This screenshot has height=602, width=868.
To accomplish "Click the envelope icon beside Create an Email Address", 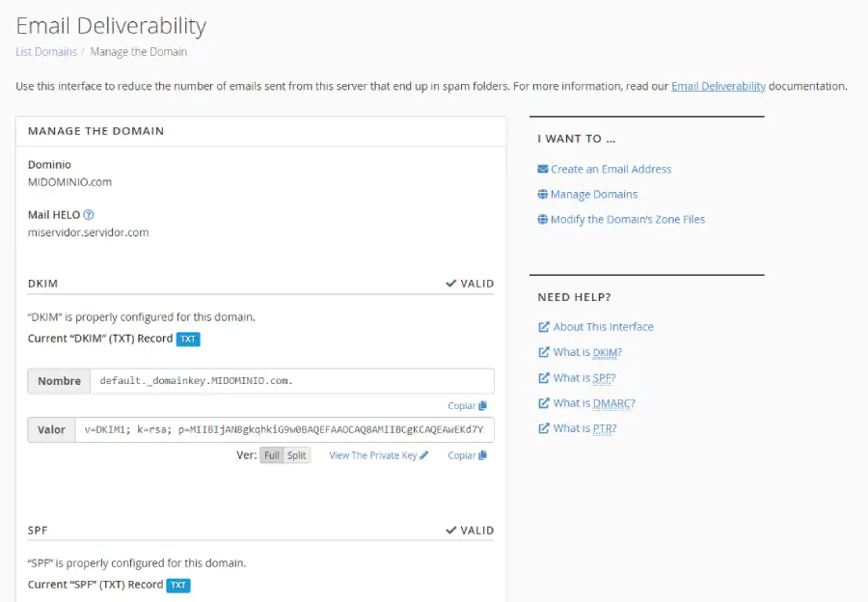I will [x=542, y=169].
